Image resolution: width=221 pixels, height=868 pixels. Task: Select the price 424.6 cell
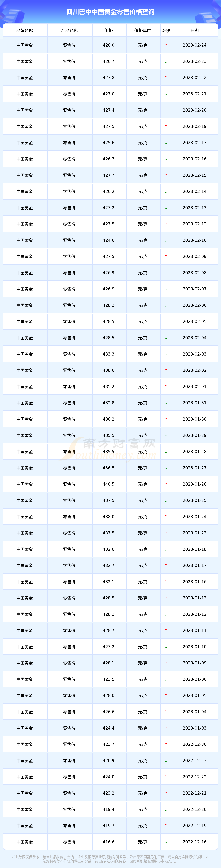[108, 240]
